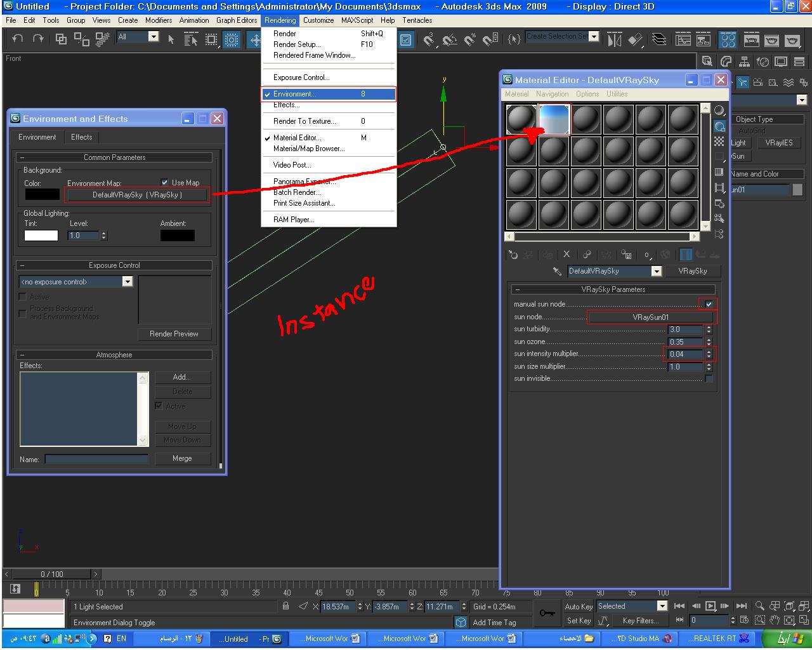
Task: Open Curve Editor from main toolbar
Action: point(683,40)
